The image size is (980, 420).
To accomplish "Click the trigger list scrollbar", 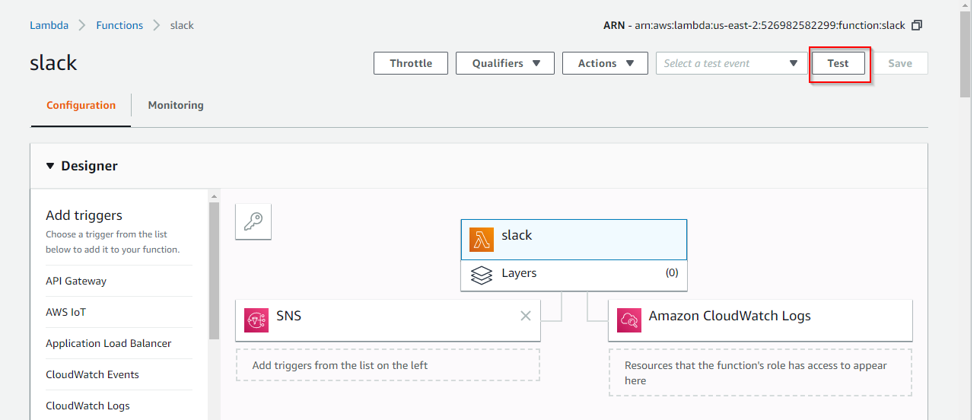I will 214,270.
